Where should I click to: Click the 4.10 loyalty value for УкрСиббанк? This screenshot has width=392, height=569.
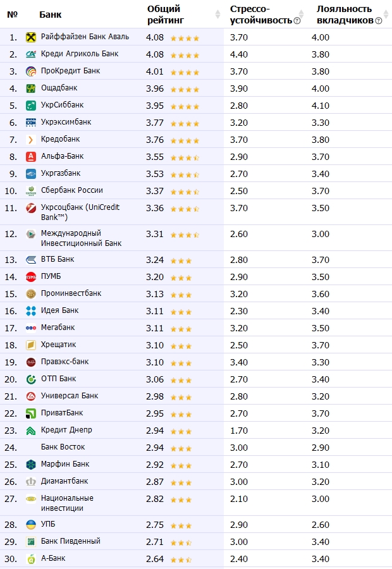click(x=321, y=106)
